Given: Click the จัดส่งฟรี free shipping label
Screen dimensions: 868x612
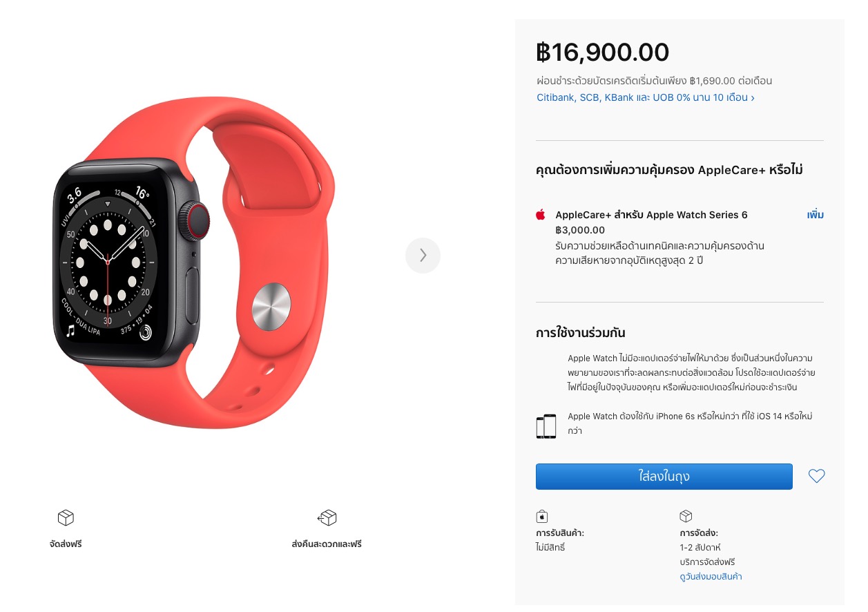Looking at the screenshot, I should [x=66, y=544].
